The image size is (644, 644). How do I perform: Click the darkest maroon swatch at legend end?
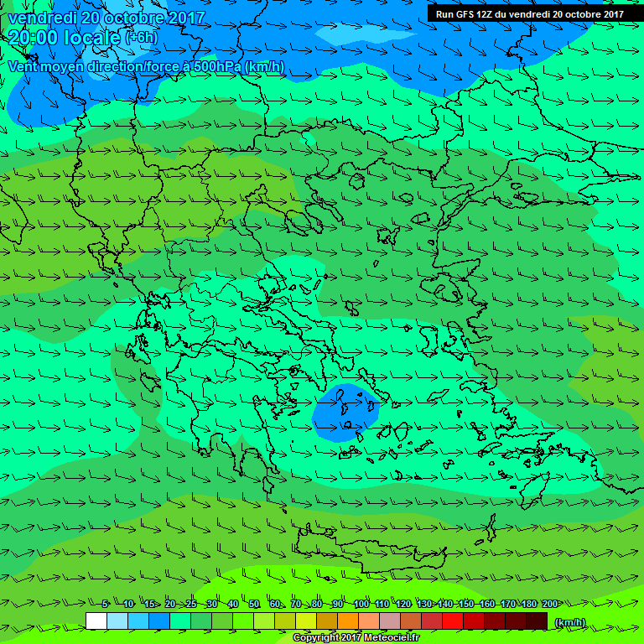pyautogui.click(x=537, y=621)
